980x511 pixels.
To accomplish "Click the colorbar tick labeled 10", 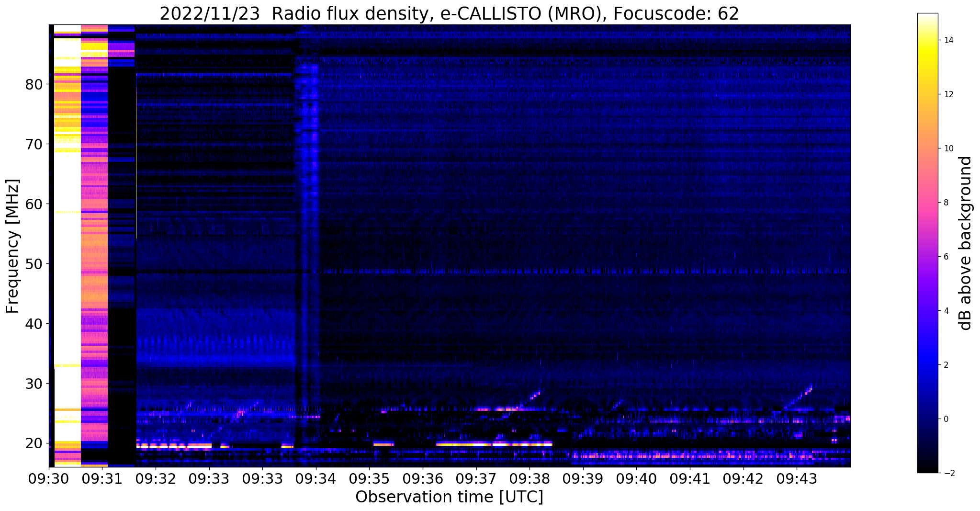I will tap(948, 148).
